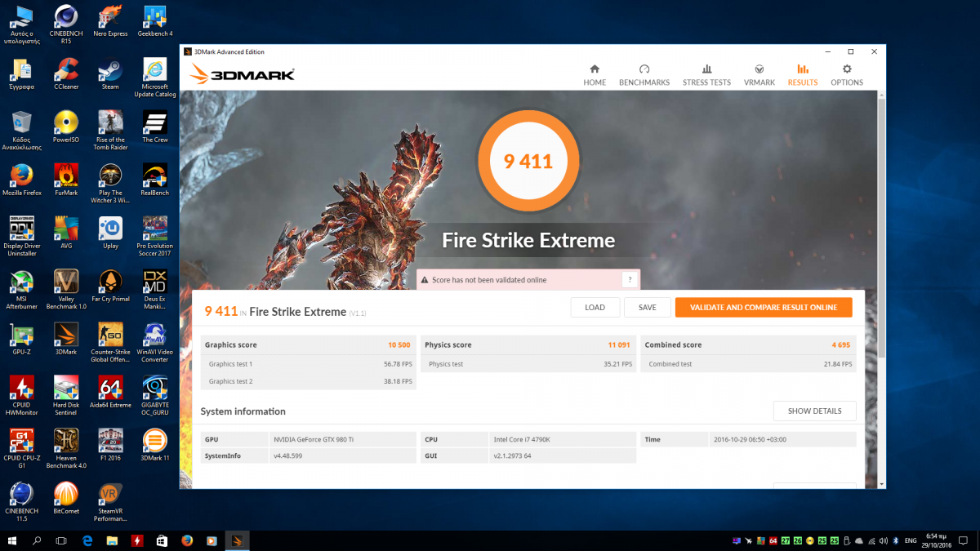The image size is (980, 551).
Task: Open PowerISO desktop icon
Action: click(x=66, y=127)
